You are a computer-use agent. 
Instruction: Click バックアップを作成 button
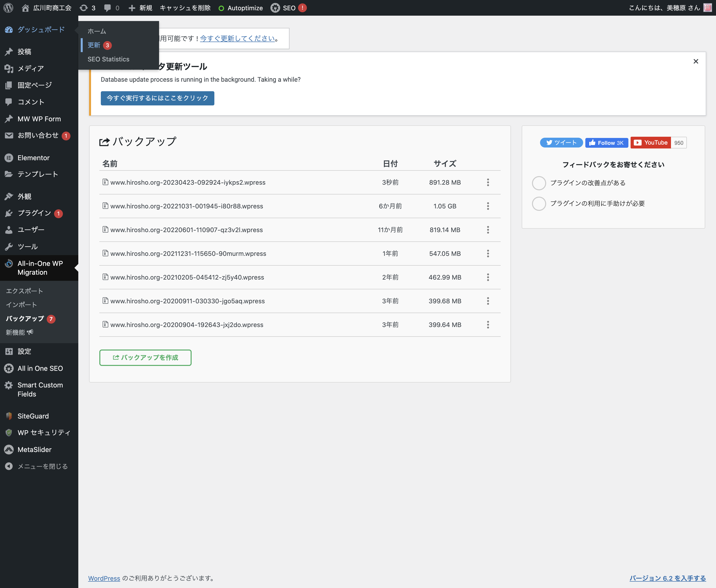[x=145, y=358]
